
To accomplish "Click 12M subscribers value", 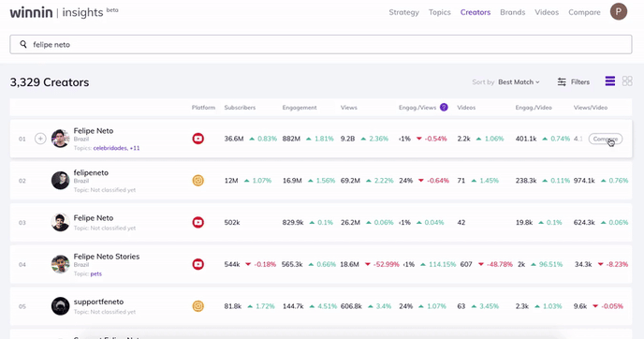I will point(231,181).
